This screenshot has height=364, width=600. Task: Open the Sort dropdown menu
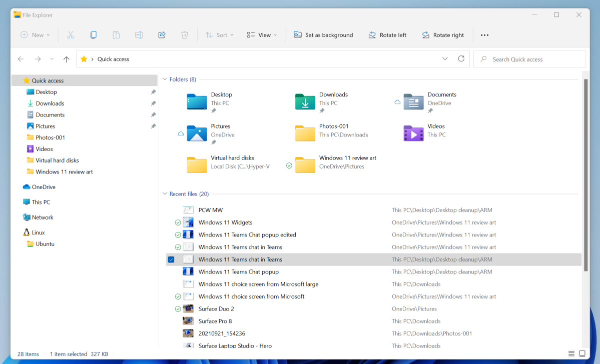click(219, 35)
